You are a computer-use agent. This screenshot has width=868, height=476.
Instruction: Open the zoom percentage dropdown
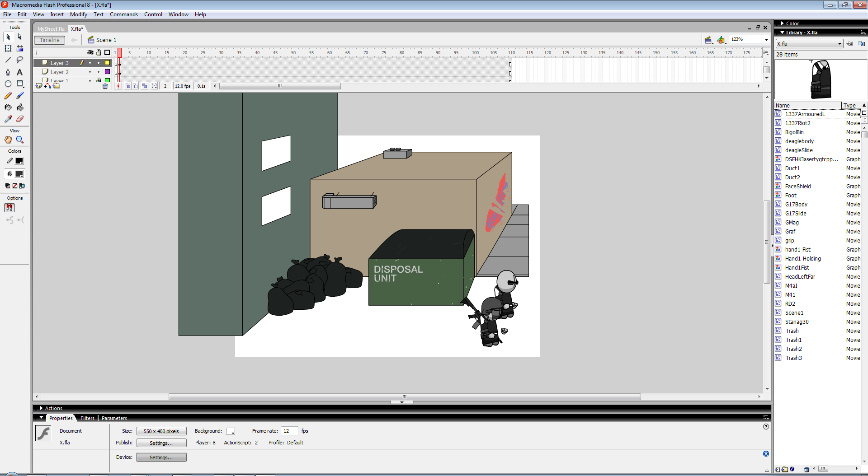pyautogui.click(x=766, y=40)
